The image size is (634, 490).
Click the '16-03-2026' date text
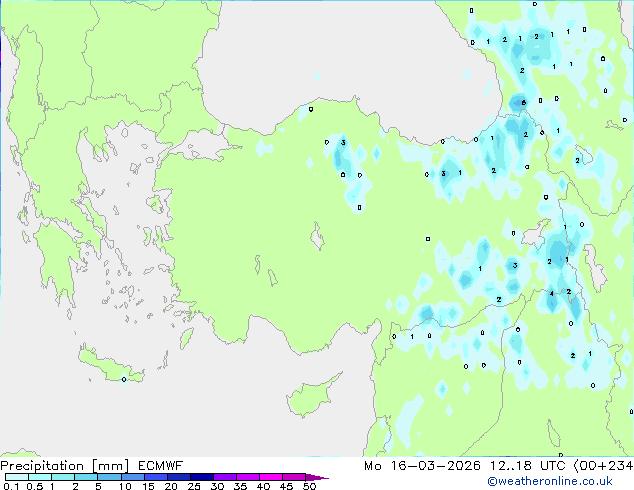[436, 465]
